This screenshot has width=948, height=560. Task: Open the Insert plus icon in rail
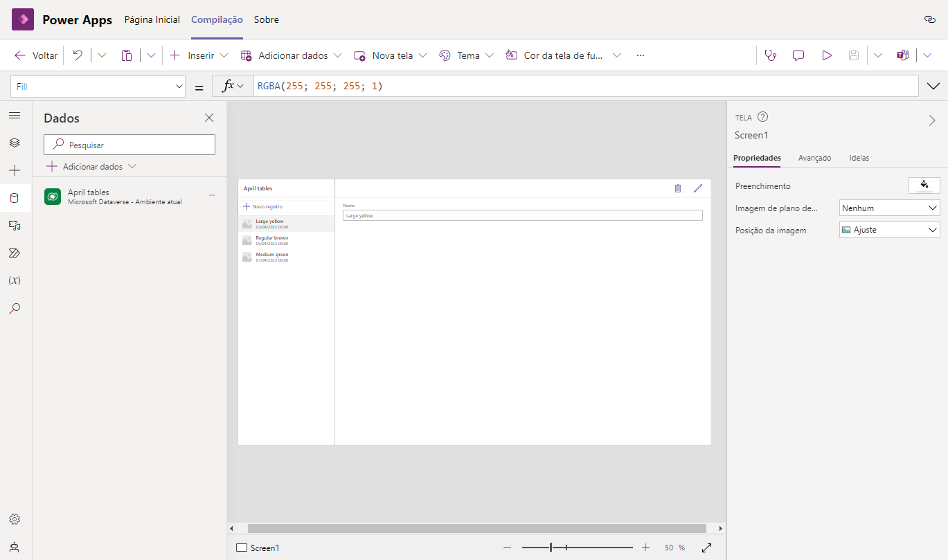point(15,170)
